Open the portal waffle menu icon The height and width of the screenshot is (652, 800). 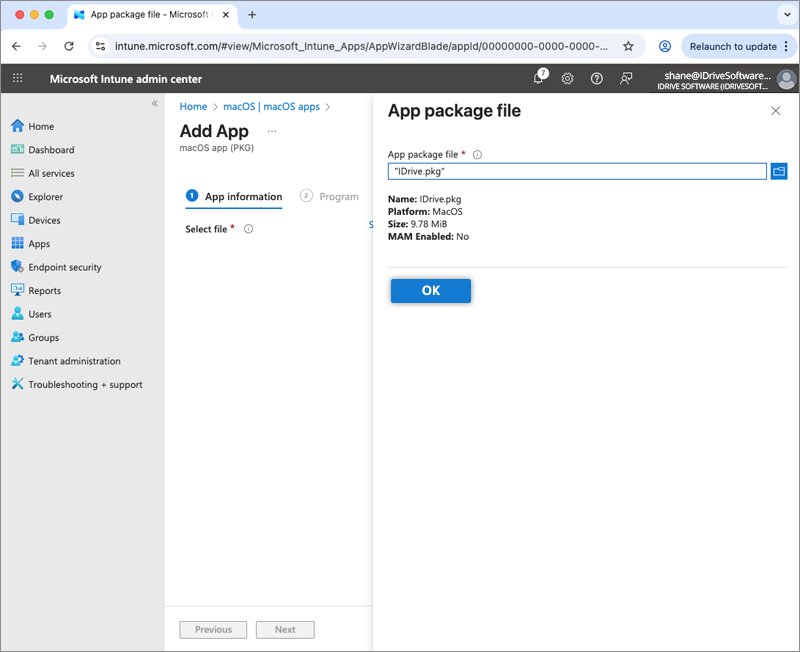[x=18, y=79]
